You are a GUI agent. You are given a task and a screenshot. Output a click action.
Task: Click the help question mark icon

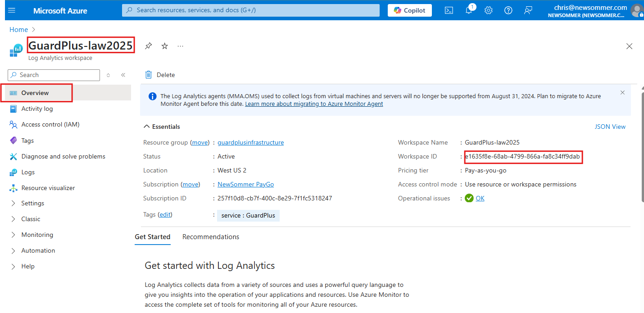tap(508, 10)
